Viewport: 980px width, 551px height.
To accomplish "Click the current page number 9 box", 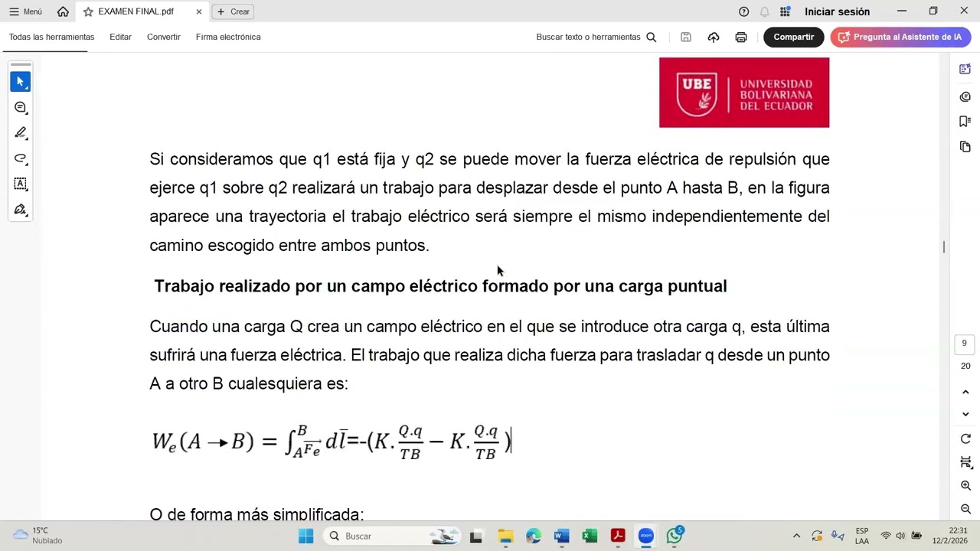I will click(965, 344).
